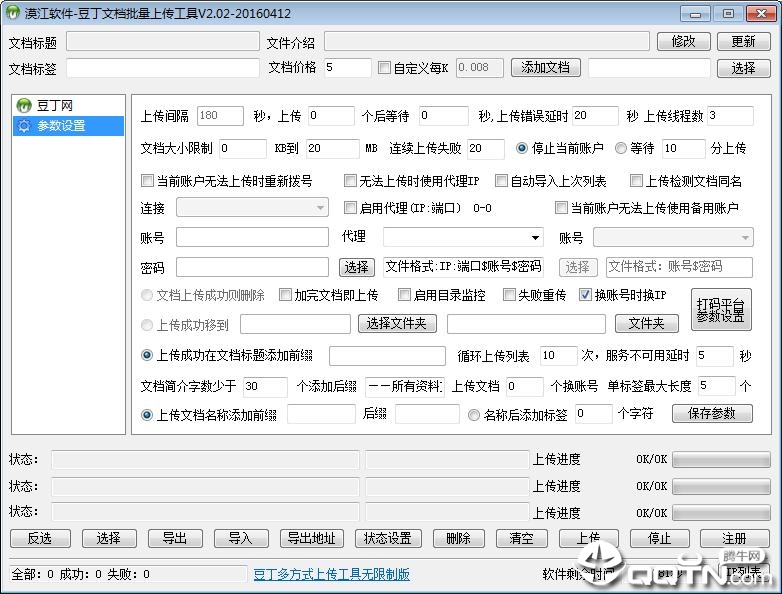Click the 上传线程数 field

[730, 116]
